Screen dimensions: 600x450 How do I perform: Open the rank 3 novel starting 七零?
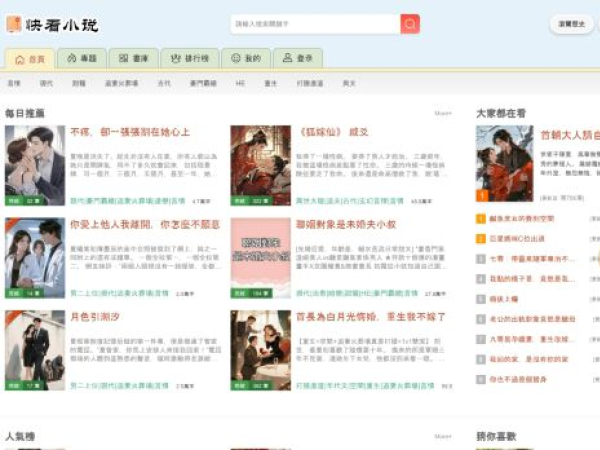pyautogui.click(x=532, y=259)
